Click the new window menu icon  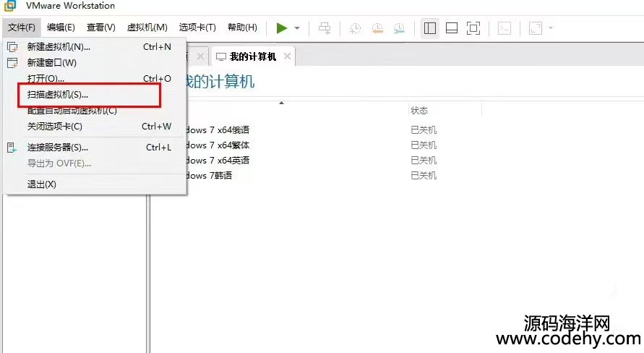(x=12, y=62)
